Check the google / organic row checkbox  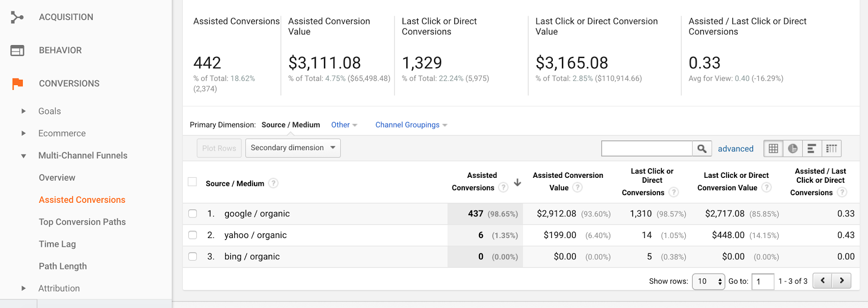point(193,214)
